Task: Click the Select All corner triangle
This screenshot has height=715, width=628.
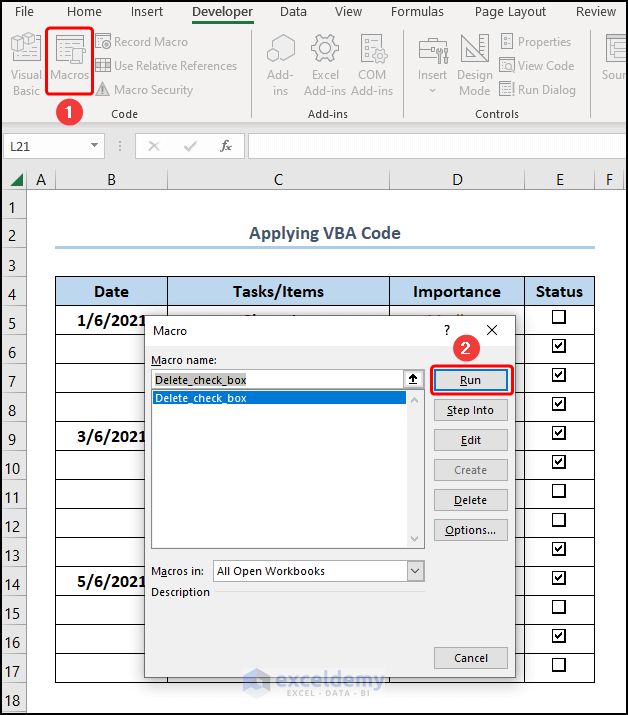Action: (17, 180)
